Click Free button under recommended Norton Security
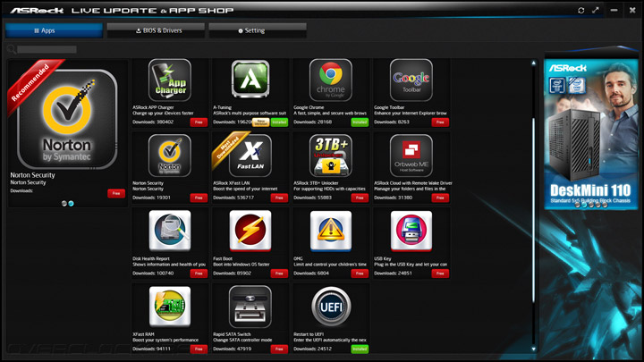The height and width of the screenshot is (362, 644). (116, 193)
